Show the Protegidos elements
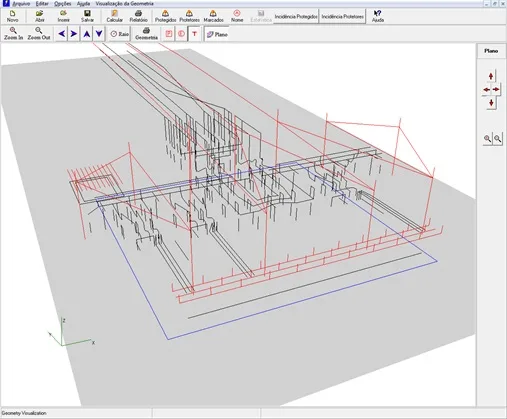The image size is (507, 419). pyautogui.click(x=165, y=16)
